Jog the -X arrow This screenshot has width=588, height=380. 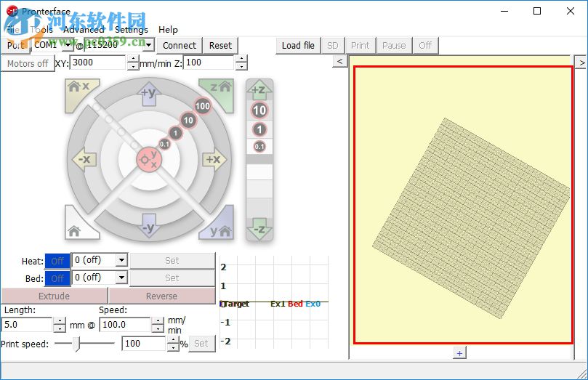coord(84,160)
